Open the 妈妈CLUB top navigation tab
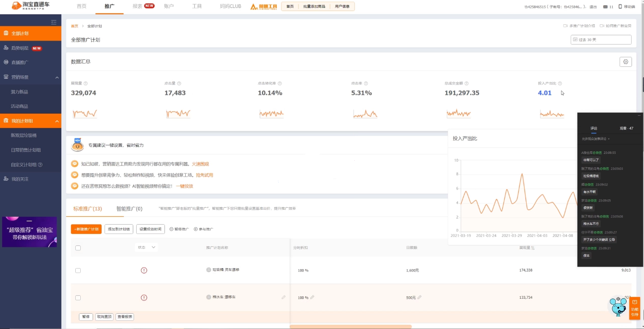The height and width of the screenshot is (329, 644). pyautogui.click(x=230, y=6)
